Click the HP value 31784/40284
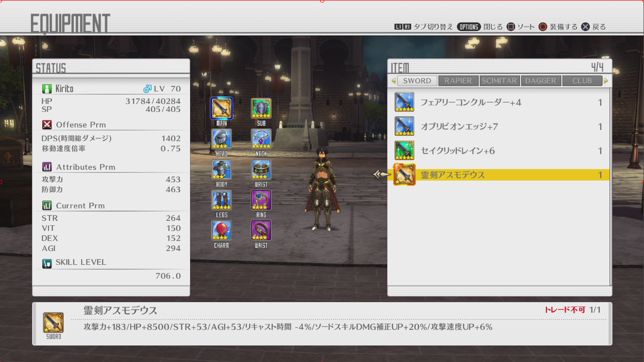 click(x=153, y=101)
